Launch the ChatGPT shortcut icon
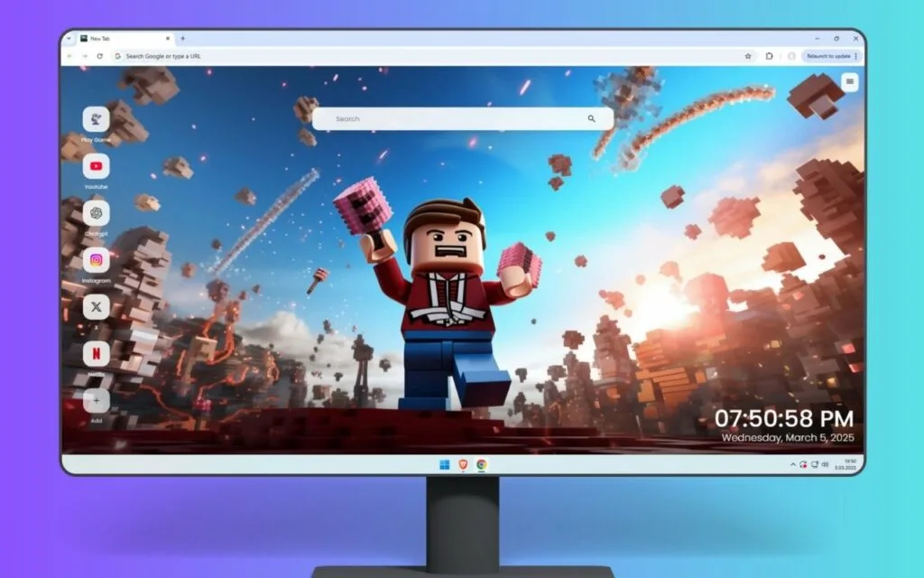Screen dimensions: 924x578 (96, 213)
